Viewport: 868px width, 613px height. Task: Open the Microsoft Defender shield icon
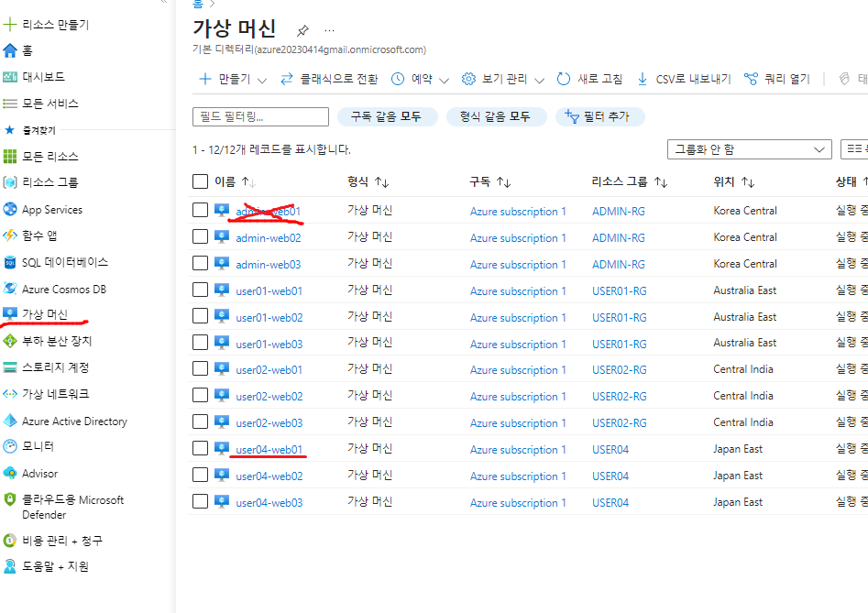[x=10, y=499]
